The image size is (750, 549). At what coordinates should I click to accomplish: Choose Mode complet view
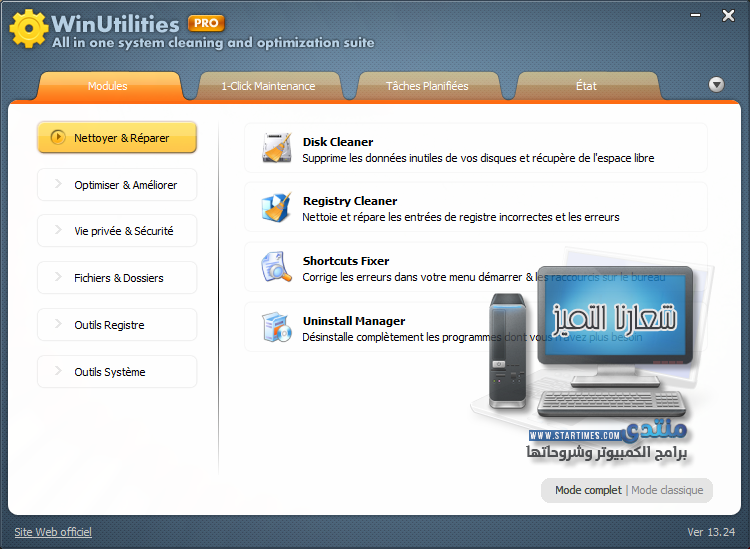(x=588, y=490)
